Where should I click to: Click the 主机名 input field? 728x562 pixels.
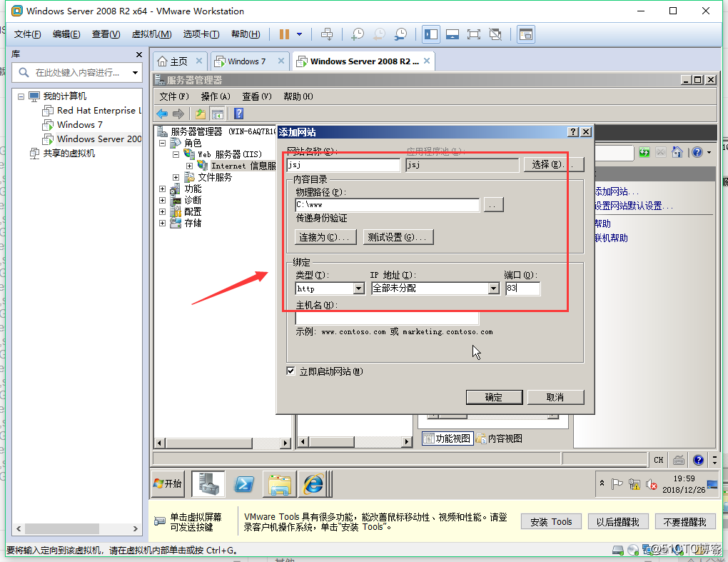point(388,318)
